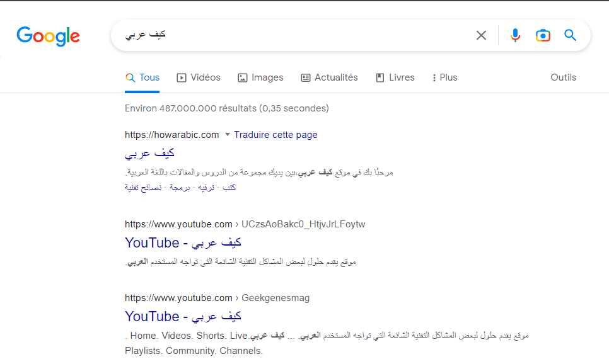Open the برمجة sitelink
609x364 pixels.
(180, 188)
